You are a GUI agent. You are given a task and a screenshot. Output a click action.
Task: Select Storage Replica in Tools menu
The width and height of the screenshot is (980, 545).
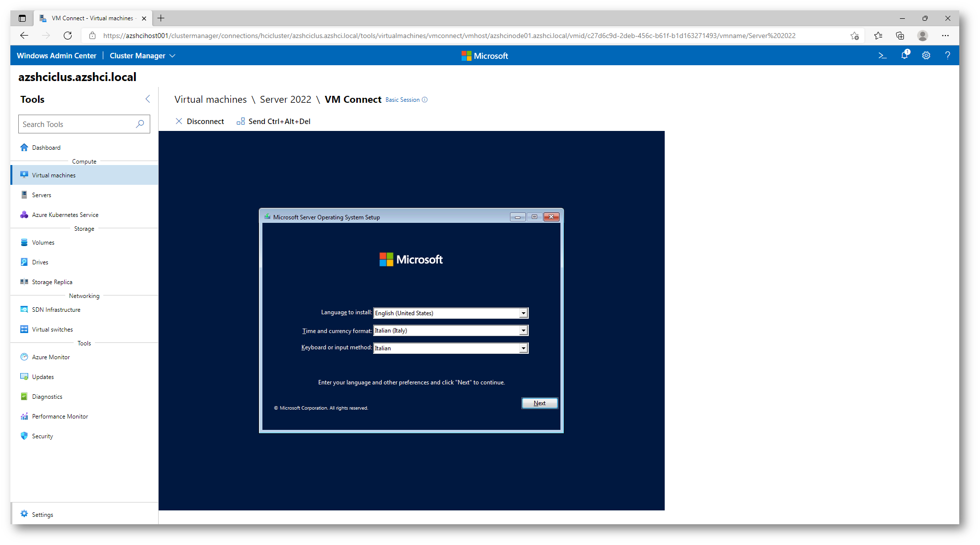[52, 282]
